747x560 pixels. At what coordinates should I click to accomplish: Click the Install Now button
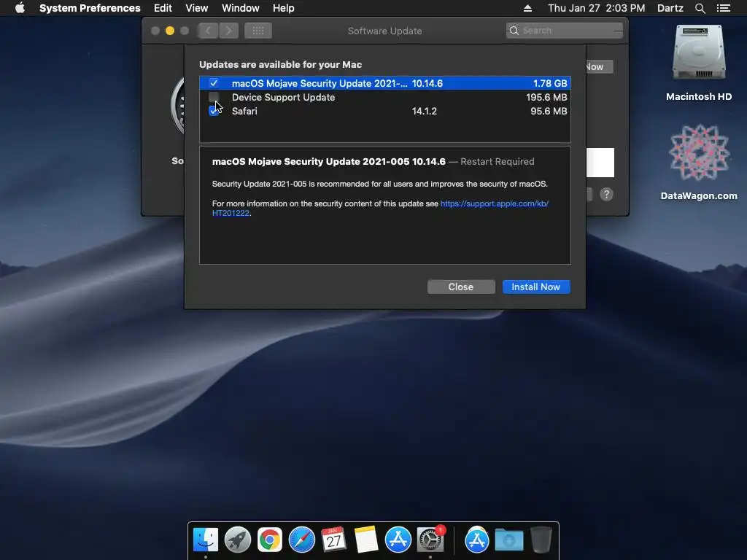[536, 287]
